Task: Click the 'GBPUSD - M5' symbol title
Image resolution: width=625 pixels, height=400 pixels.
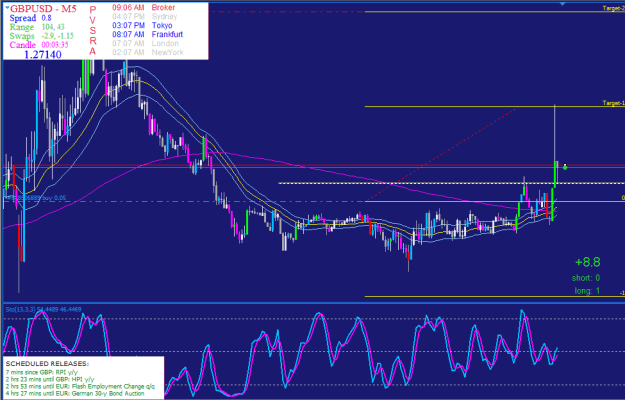Action: [43, 9]
